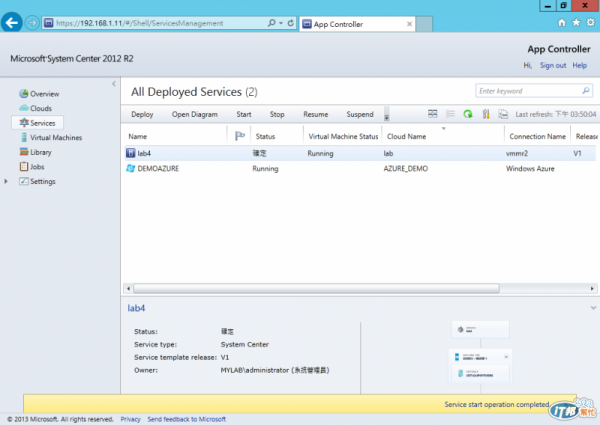Sort by the Status column header
The image size is (600, 425).
(x=265, y=137)
